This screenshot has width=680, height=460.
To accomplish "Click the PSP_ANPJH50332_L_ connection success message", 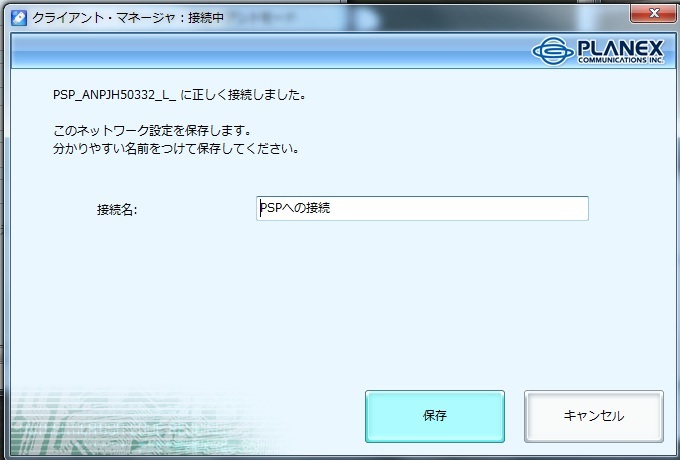I will point(179,95).
